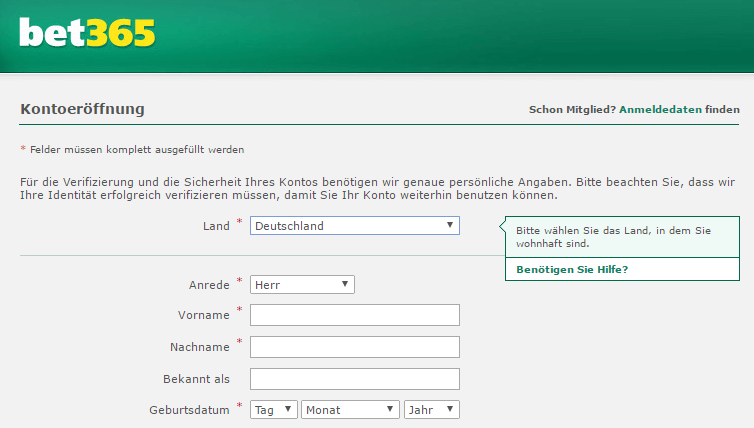Click the Anrede field label
The height and width of the screenshot is (428, 754).
[209, 285]
